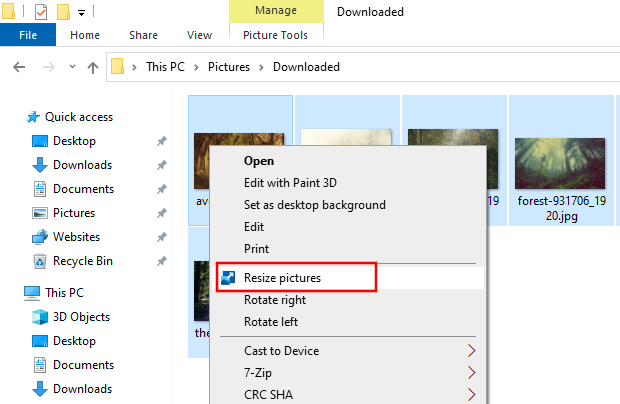Click the New Folder icon in quick access toolbar
The image size is (620, 404).
(63, 11)
